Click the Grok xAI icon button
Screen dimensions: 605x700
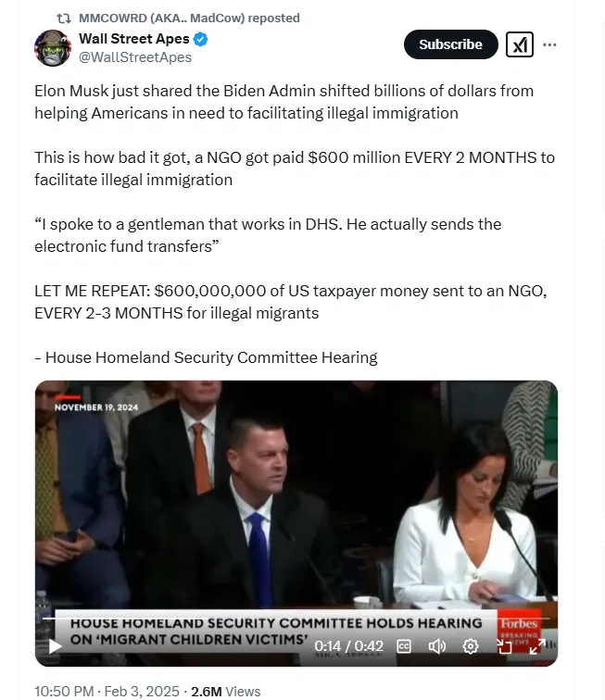519,44
